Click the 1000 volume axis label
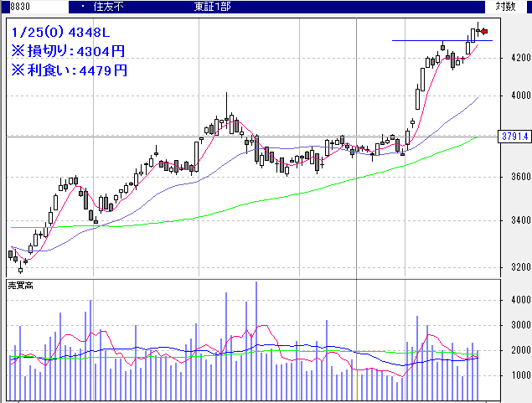Viewport: 532px width, 403px height. coord(510,375)
